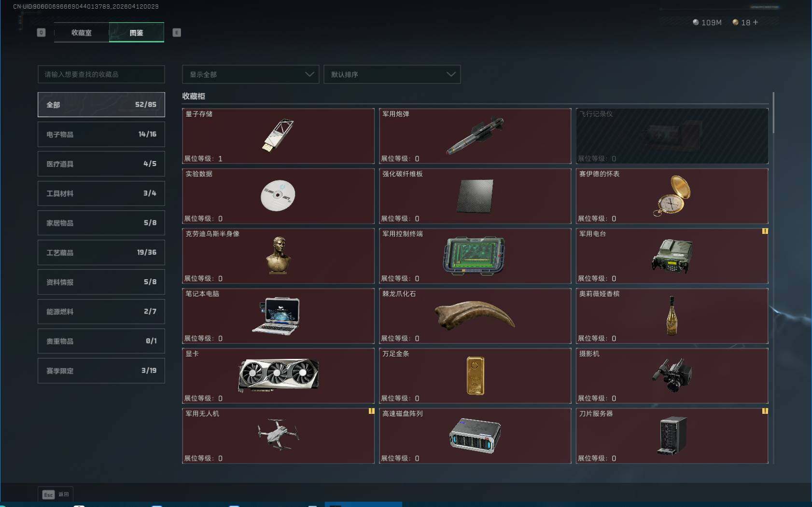Click the Q key hint icon
Image resolution: width=812 pixels, height=507 pixels.
(41, 32)
